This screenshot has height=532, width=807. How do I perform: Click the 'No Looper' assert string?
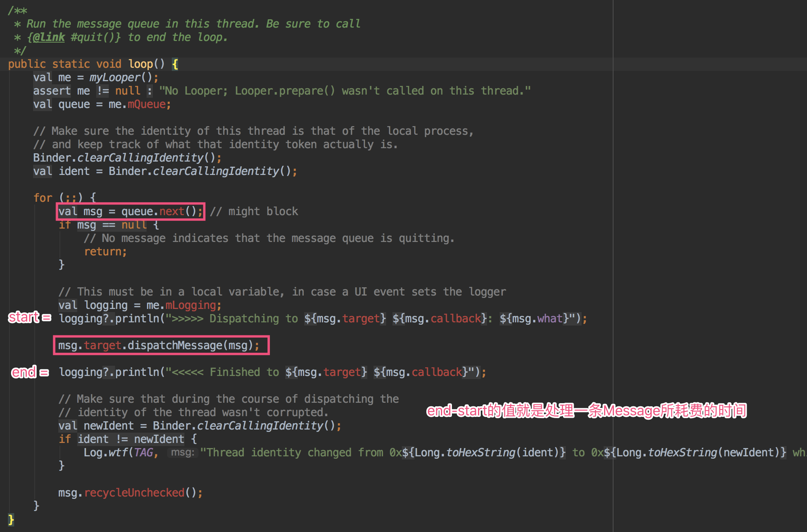pos(344,91)
